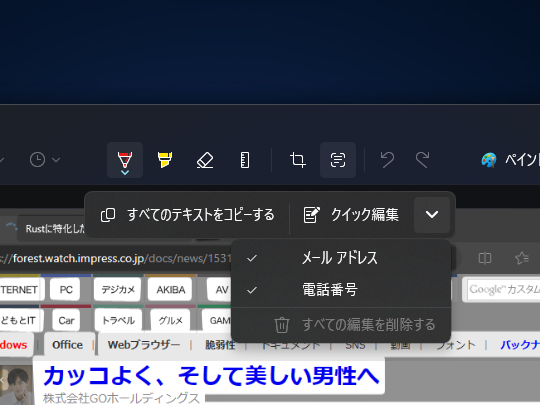Select the red ballpoint pen tool
This screenshot has height=405, width=540.
[125, 160]
